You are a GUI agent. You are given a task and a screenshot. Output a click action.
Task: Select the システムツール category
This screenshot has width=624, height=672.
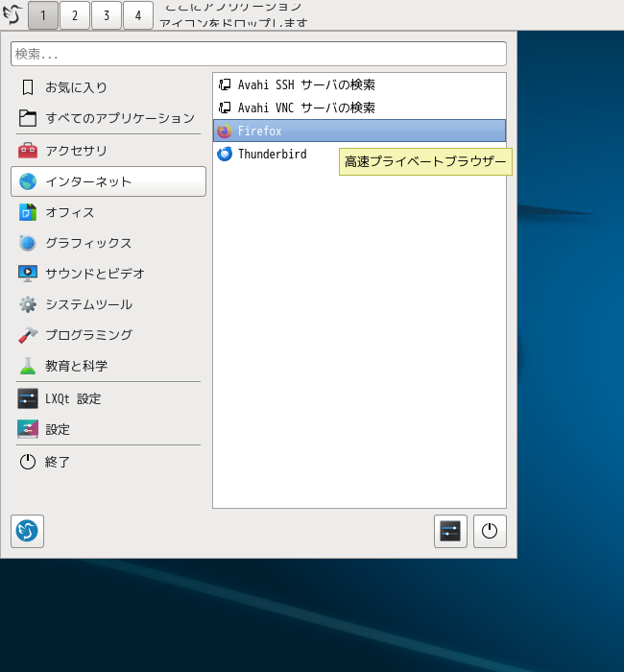coord(88,304)
